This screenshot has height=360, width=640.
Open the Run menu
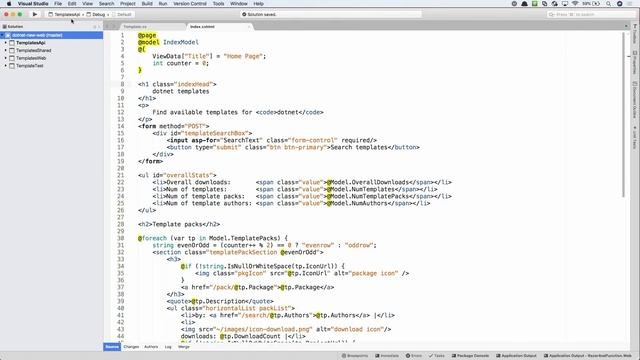point(163,3)
